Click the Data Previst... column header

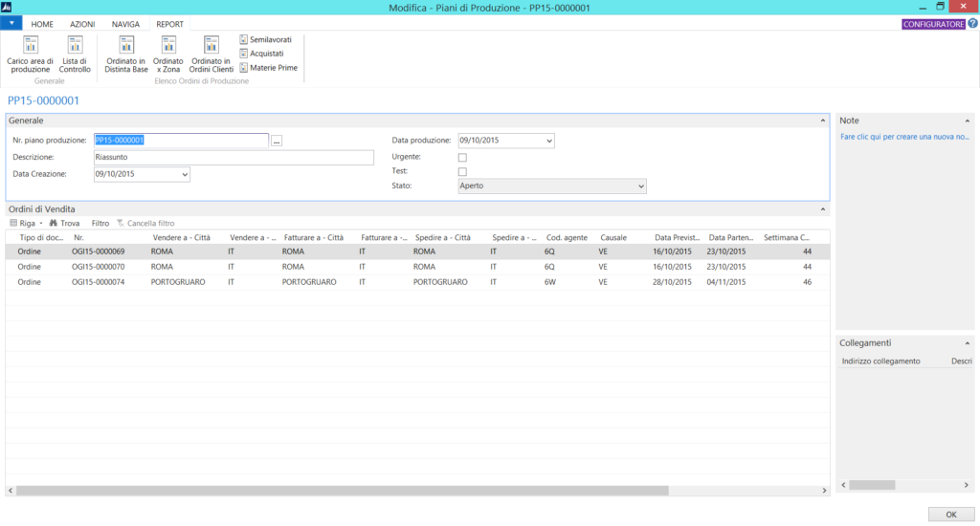678,237
